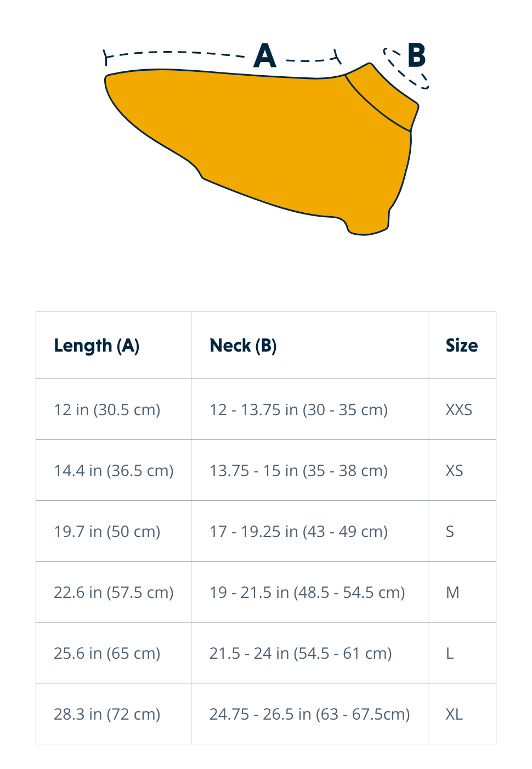
Task: Click the 19 - 21.5 in neck cell
Action: point(307,592)
